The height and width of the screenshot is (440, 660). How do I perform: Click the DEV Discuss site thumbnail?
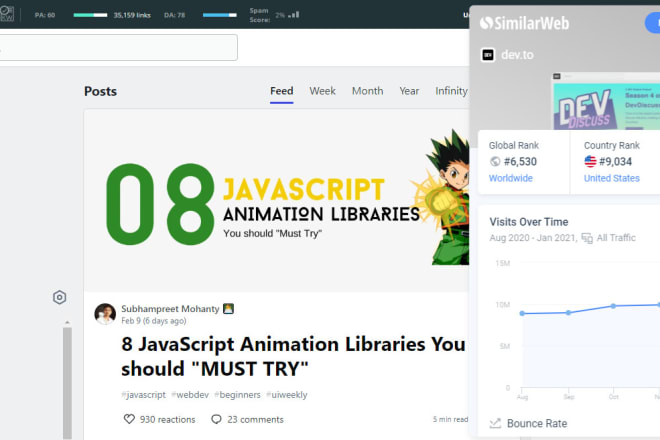pyautogui.click(x=606, y=101)
